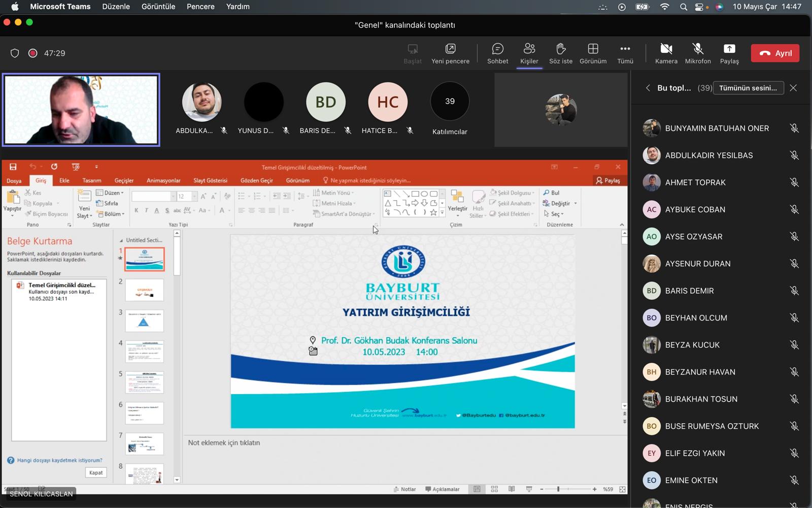Open Spotlight search in menu bar
Screen dimensions: 812x508
[684, 7]
